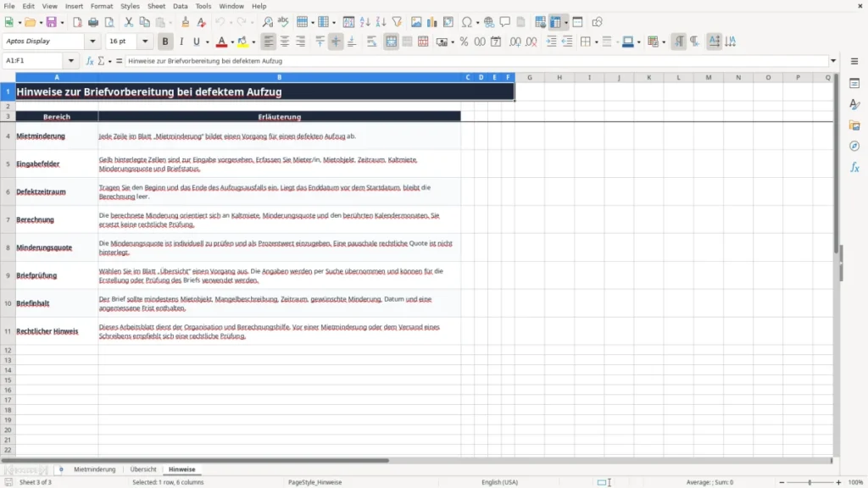Open the Styles deck in the sidebar
Viewport: 868px width, 488px height.
[854, 104]
